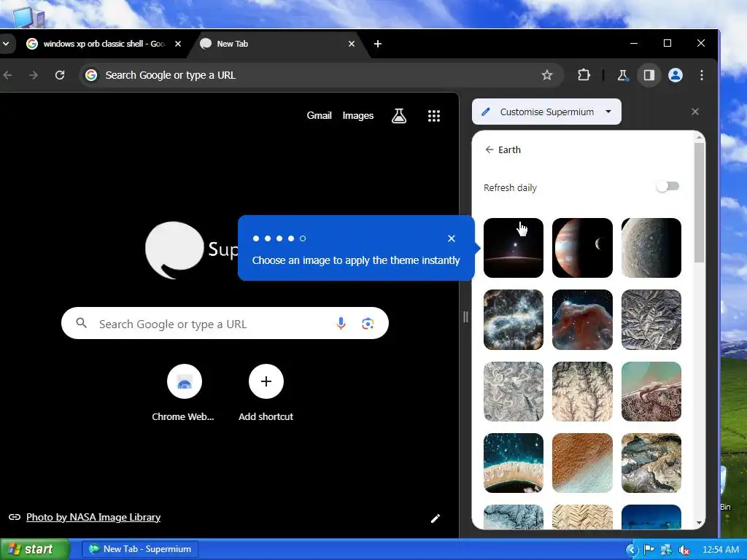The height and width of the screenshot is (560, 747).
Task: Pick the blue-white nebula thumbnail
Action: tap(513, 319)
